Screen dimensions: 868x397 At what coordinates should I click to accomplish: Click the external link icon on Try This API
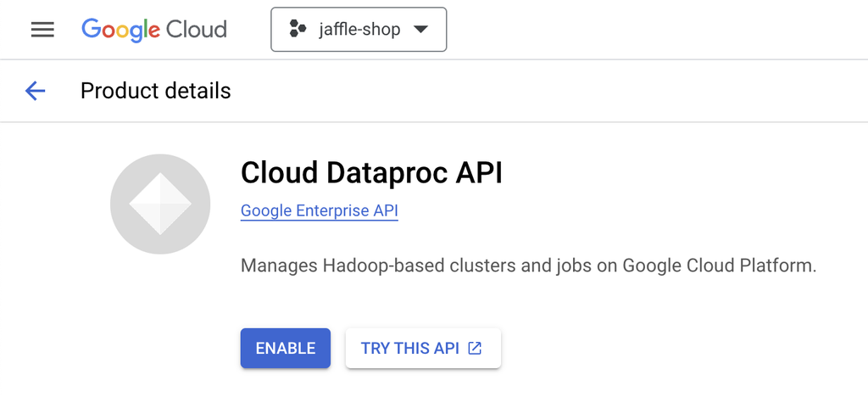tap(475, 348)
